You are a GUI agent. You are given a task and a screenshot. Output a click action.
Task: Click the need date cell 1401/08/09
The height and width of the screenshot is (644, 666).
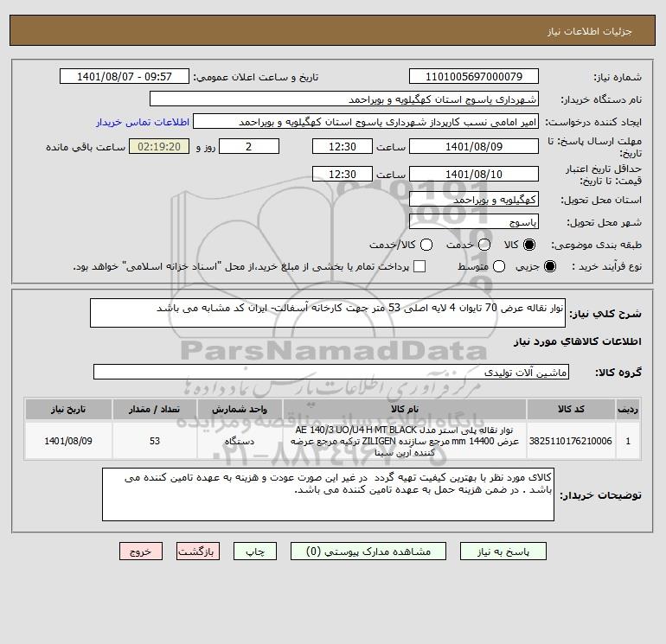(68, 441)
